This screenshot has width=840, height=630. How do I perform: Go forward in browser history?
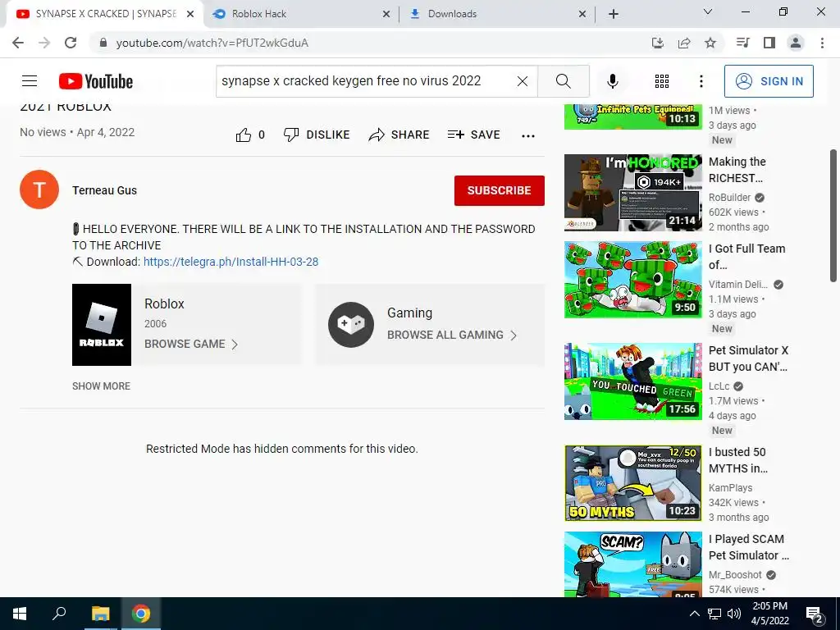(44, 43)
